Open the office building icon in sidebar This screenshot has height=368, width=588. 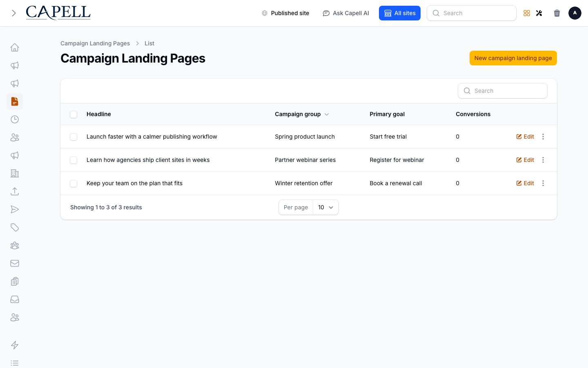15,173
